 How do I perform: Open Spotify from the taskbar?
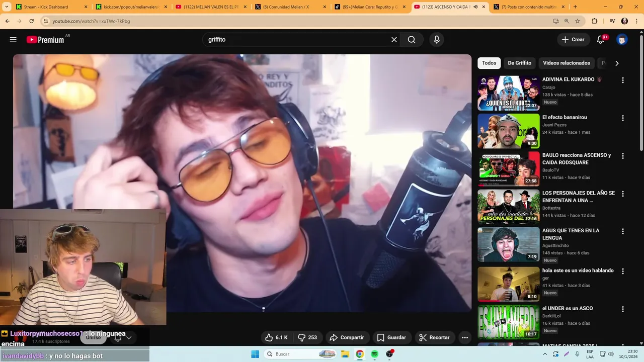[x=374, y=354]
